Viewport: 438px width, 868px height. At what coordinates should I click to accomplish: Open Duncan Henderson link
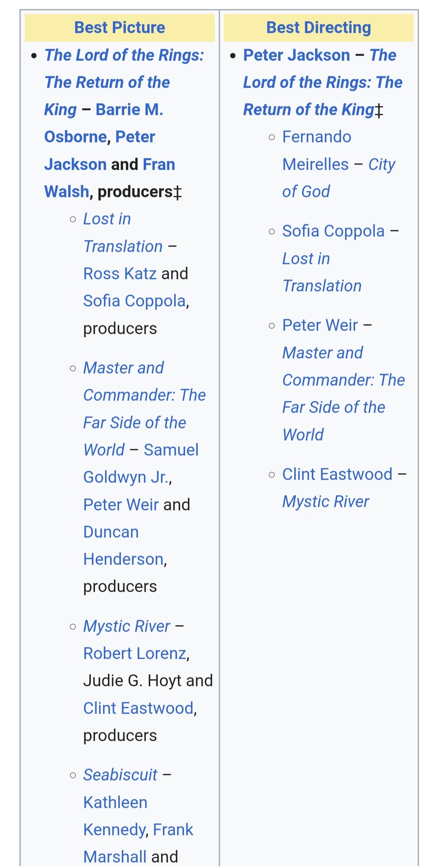point(111,532)
